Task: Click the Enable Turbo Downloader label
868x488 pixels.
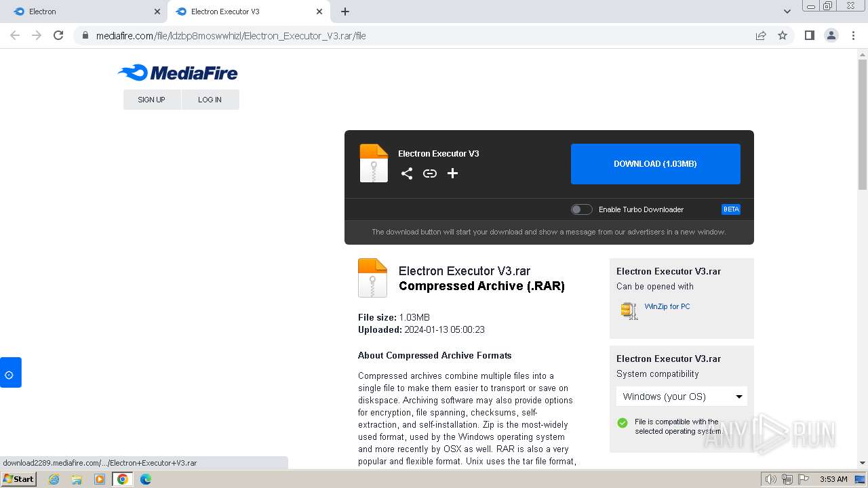Action: click(641, 209)
